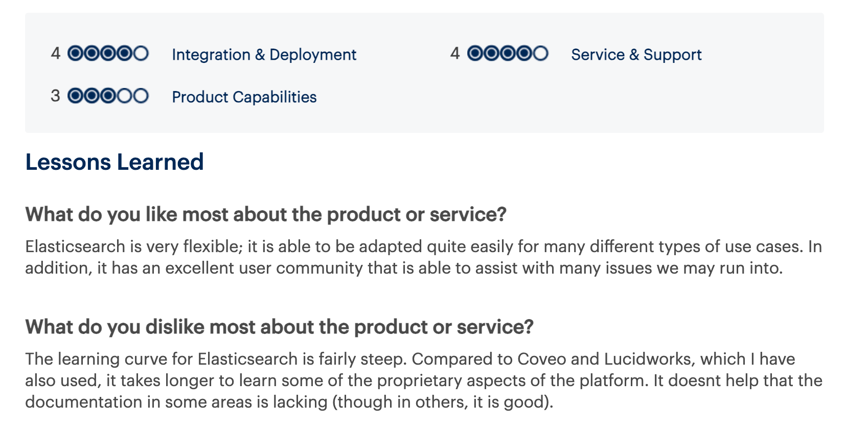The image size is (868, 447).
Task: Click first rating circle for Product Capabilities
Action: coord(75,96)
